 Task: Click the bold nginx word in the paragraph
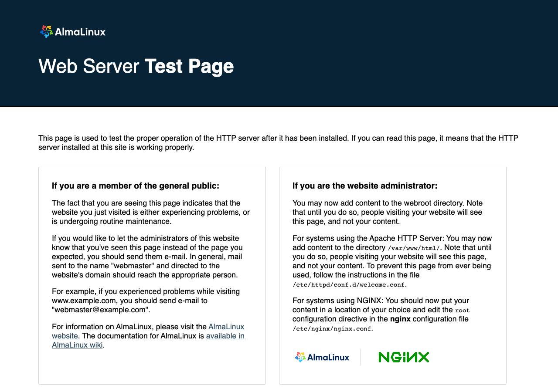click(400, 319)
